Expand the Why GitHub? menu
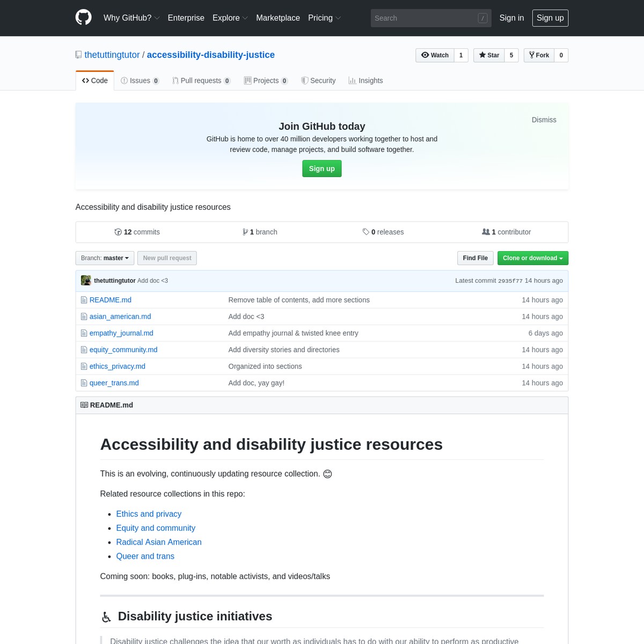 tap(131, 18)
